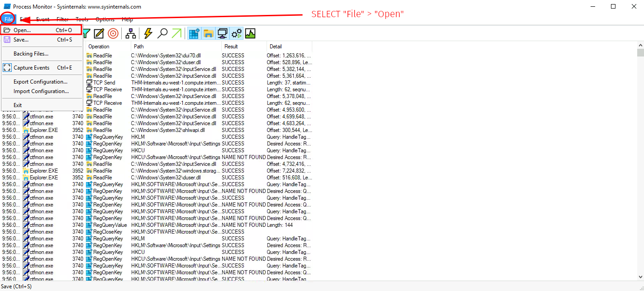Toggle Show File System Activity filter
Viewport: 644px width, 291px height.
click(208, 33)
